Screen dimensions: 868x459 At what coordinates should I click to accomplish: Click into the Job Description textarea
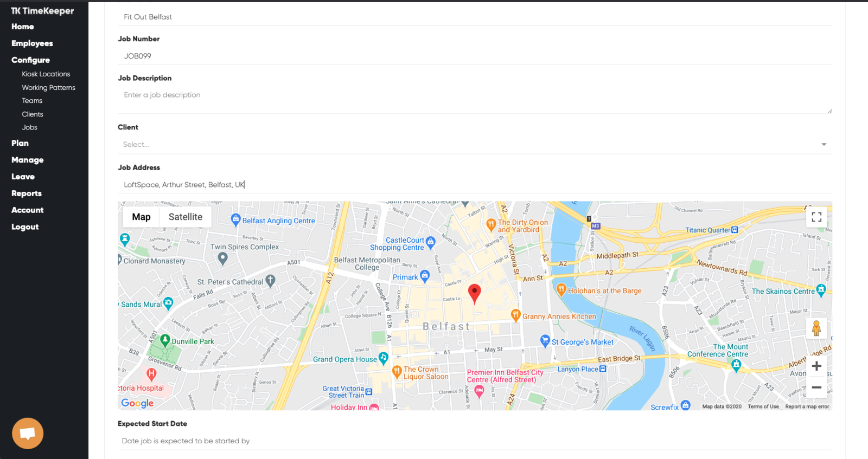coord(475,100)
